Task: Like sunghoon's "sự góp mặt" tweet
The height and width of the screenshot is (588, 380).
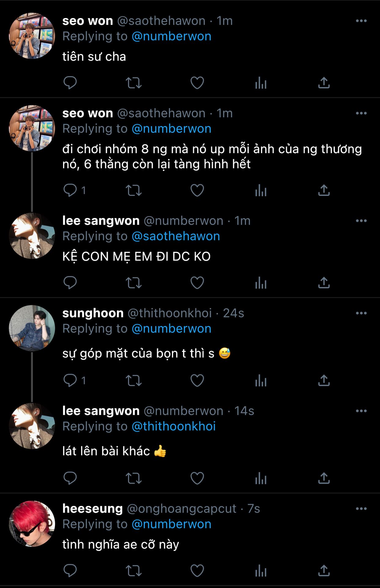Action: (197, 380)
